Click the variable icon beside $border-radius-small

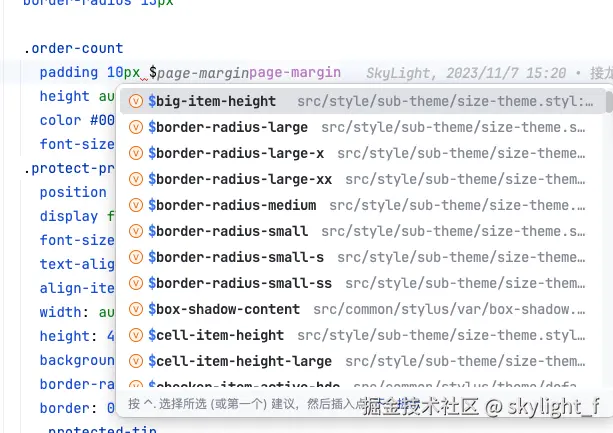[x=136, y=232]
